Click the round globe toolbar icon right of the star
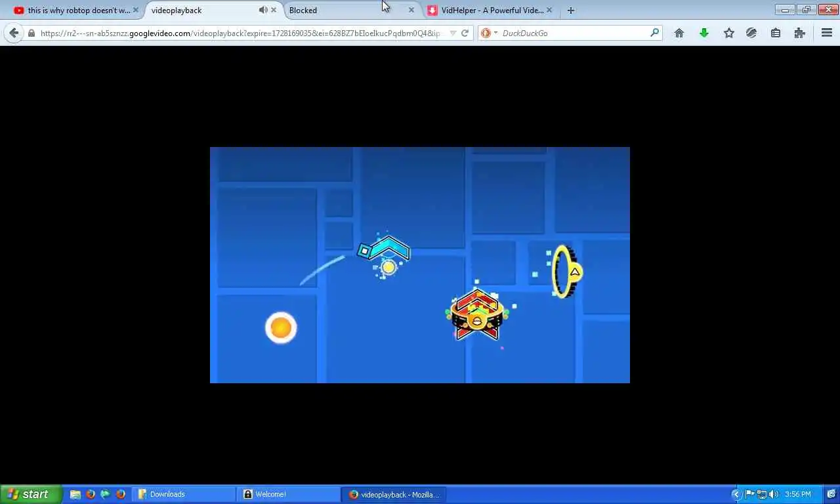 tap(752, 33)
